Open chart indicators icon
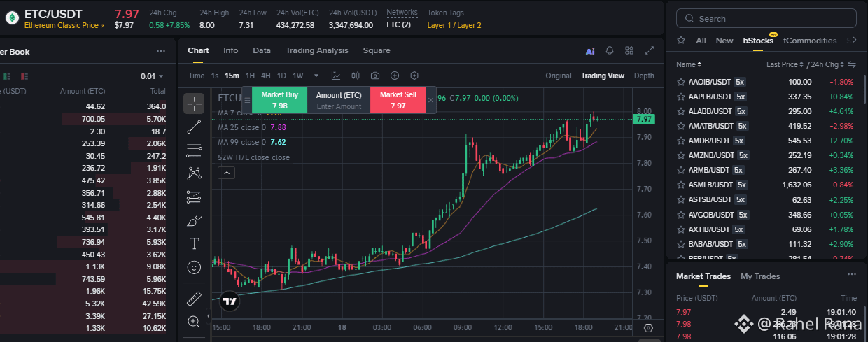 336,76
